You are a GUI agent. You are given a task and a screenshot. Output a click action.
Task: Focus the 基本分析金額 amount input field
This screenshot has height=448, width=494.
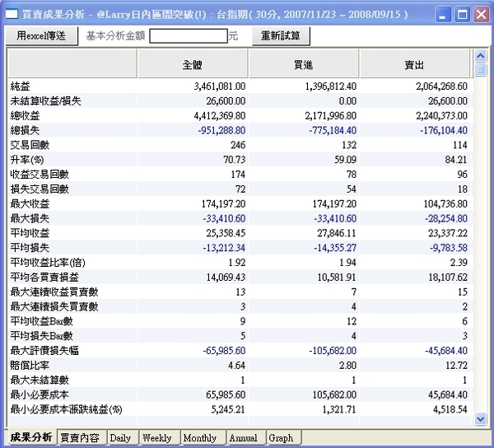pos(189,36)
